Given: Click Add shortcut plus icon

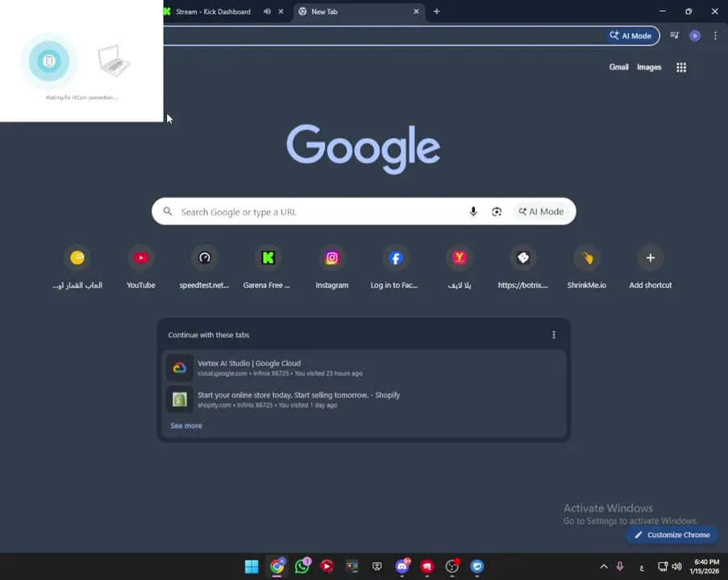Looking at the screenshot, I should [x=650, y=258].
